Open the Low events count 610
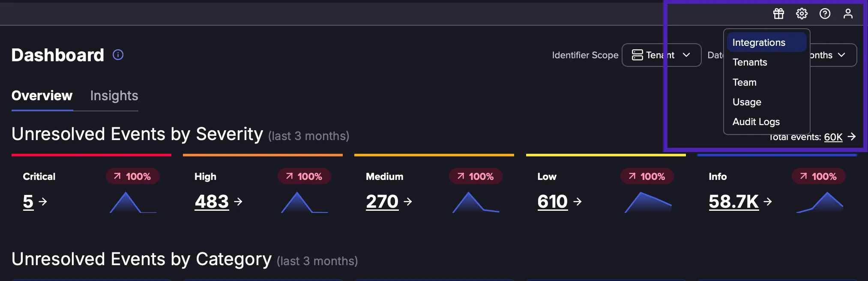Screen dimensions: 868x281 [x=553, y=201]
